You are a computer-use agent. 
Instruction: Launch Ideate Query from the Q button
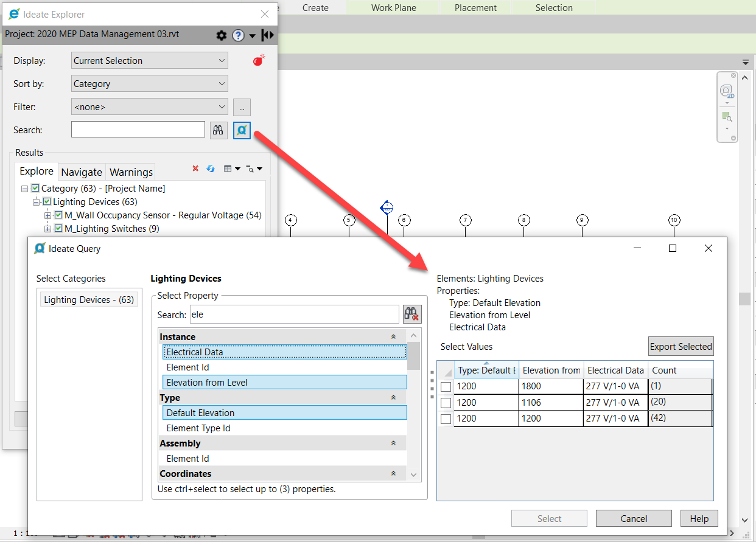[242, 130]
